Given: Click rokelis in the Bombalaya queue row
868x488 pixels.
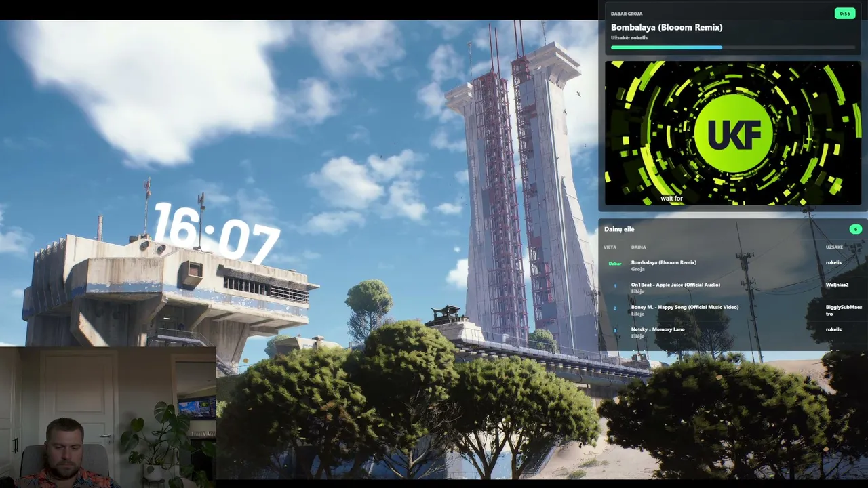Looking at the screenshot, I should click(x=833, y=262).
